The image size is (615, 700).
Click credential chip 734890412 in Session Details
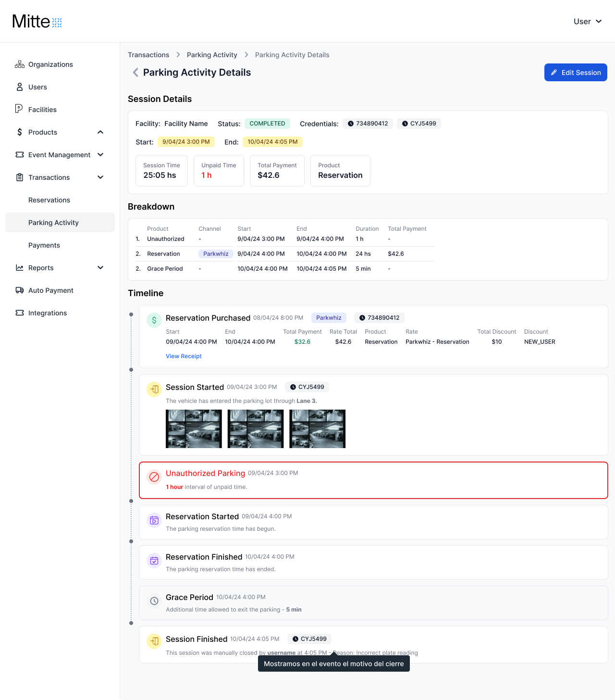pyautogui.click(x=368, y=124)
